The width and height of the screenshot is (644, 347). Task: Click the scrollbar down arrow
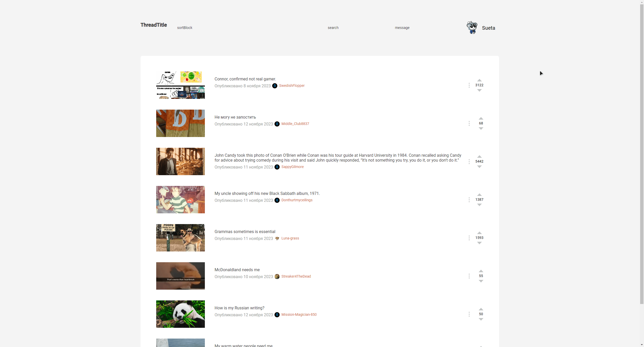[642, 345]
